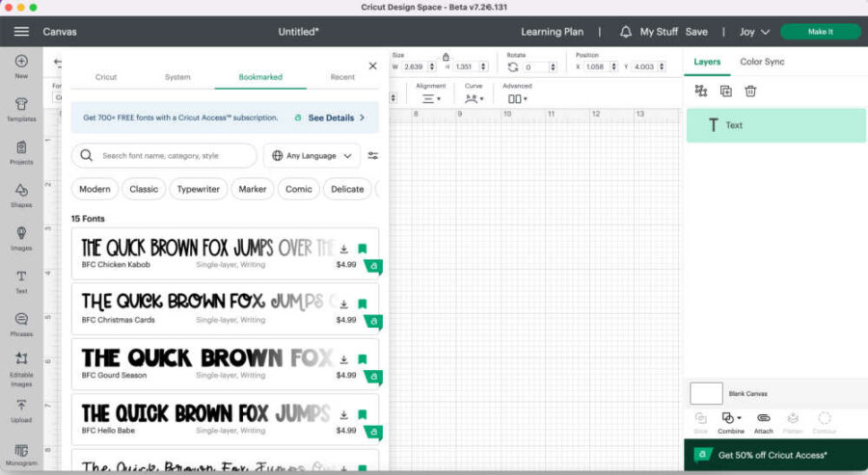The height and width of the screenshot is (475, 868).
Task: Switch to the System fonts tab
Action: coord(177,77)
